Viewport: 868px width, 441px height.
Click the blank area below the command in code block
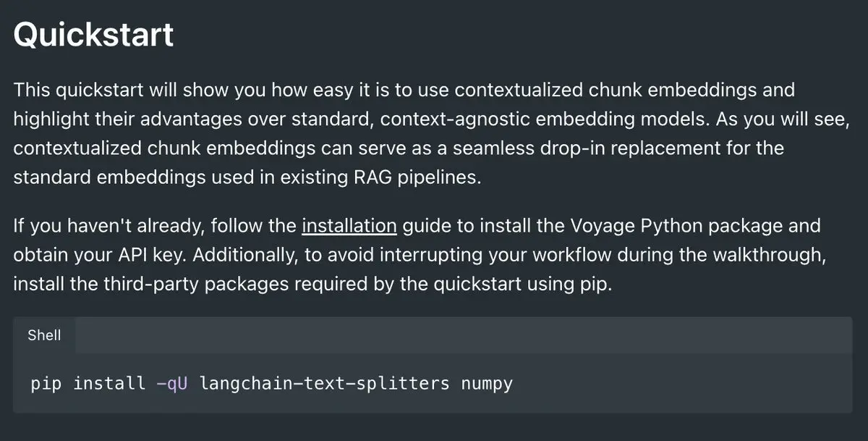pyautogui.click(x=433, y=404)
